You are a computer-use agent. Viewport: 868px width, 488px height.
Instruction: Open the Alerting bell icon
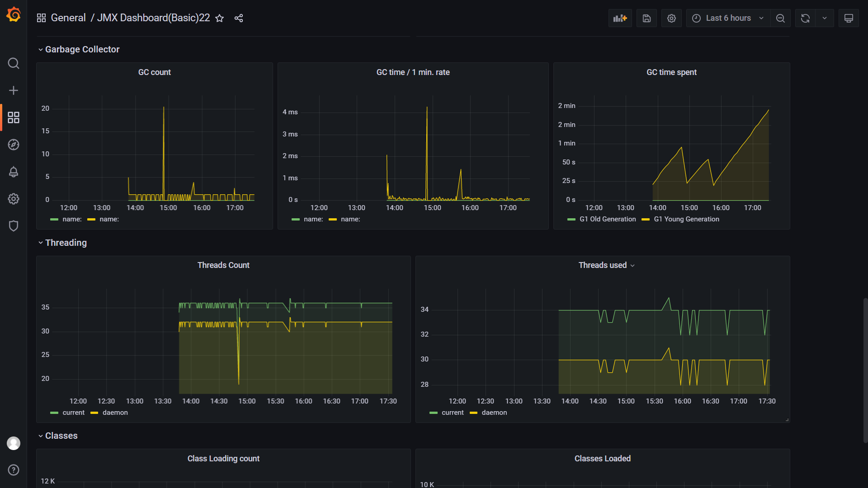[x=14, y=172]
